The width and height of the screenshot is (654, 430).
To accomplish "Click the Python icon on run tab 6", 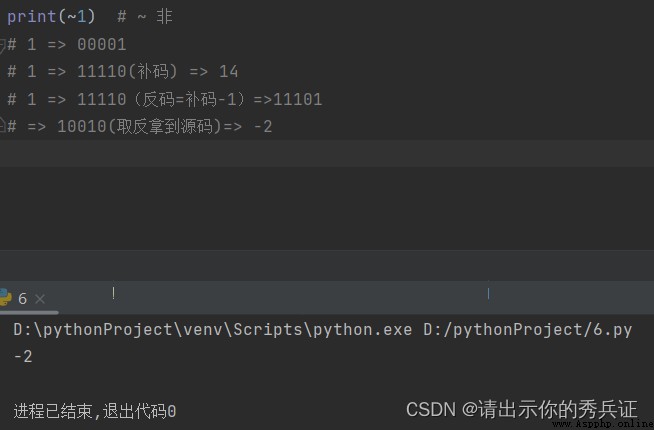I will pos(5,298).
